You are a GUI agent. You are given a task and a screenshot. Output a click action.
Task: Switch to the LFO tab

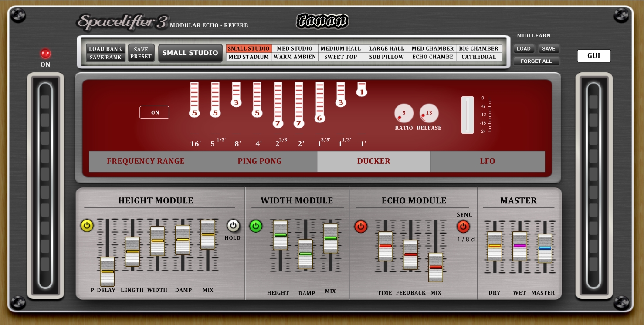click(x=488, y=161)
